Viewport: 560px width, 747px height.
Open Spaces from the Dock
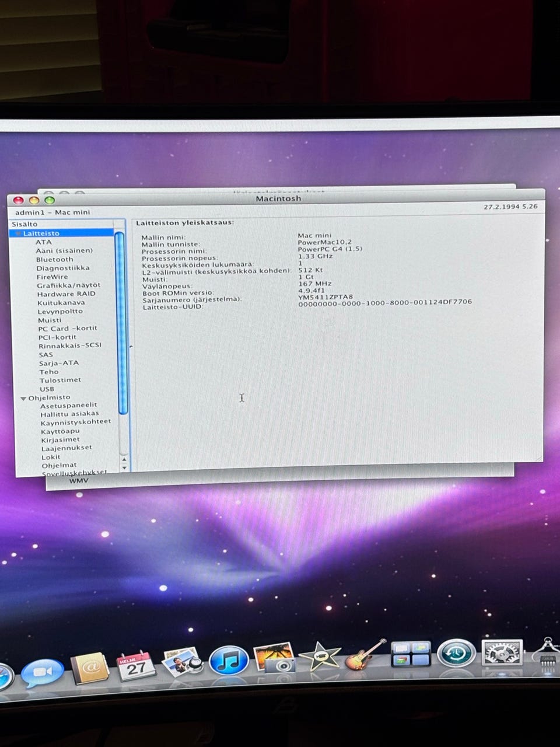pos(411,654)
